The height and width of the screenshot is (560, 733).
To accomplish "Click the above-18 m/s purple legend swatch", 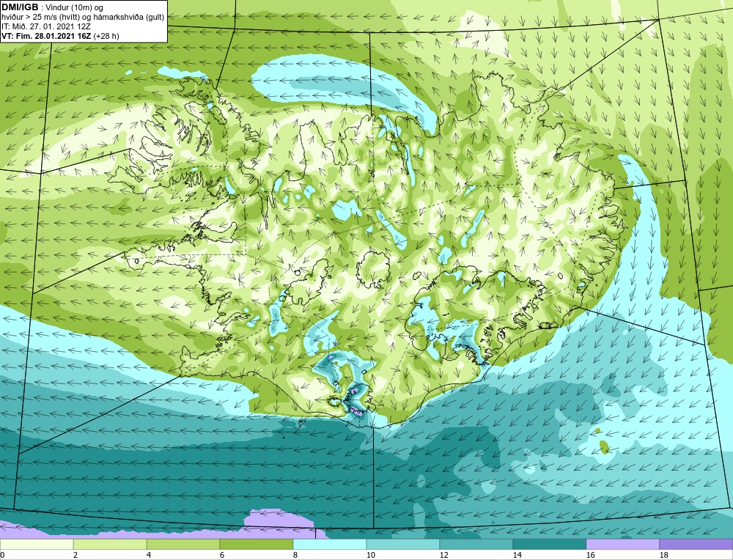I will (696, 545).
